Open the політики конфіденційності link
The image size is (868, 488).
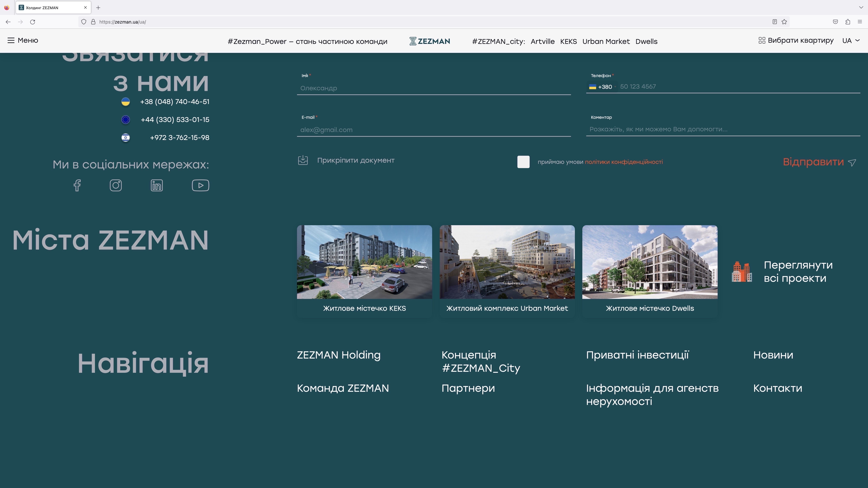624,162
